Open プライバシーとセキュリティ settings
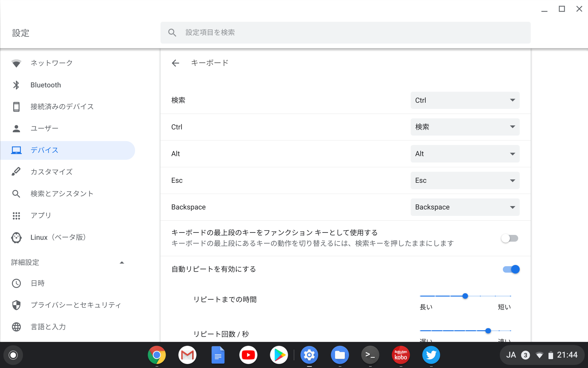 pyautogui.click(x=67, y=305)
